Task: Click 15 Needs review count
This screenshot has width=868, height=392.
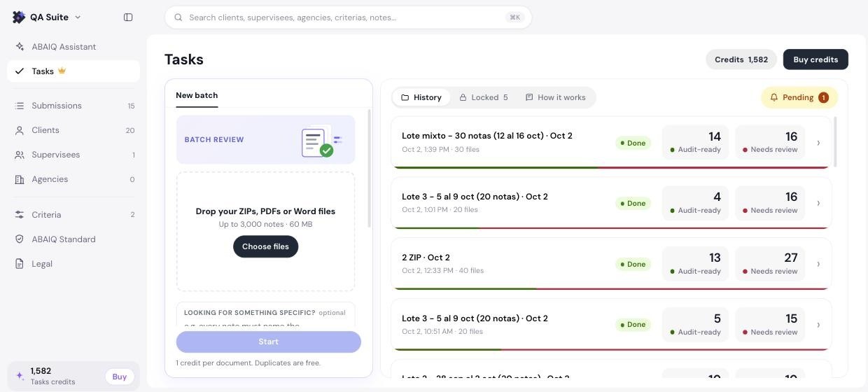Action: click(x=769, y=325)
